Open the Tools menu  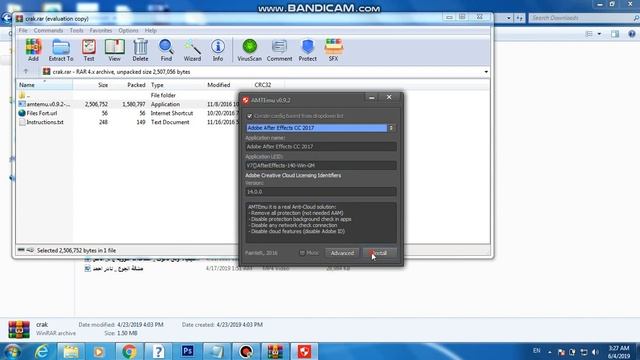pos(76,31)
